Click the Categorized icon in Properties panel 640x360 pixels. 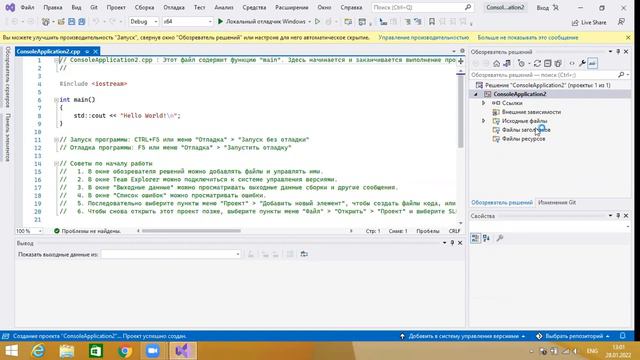point(475,238)
